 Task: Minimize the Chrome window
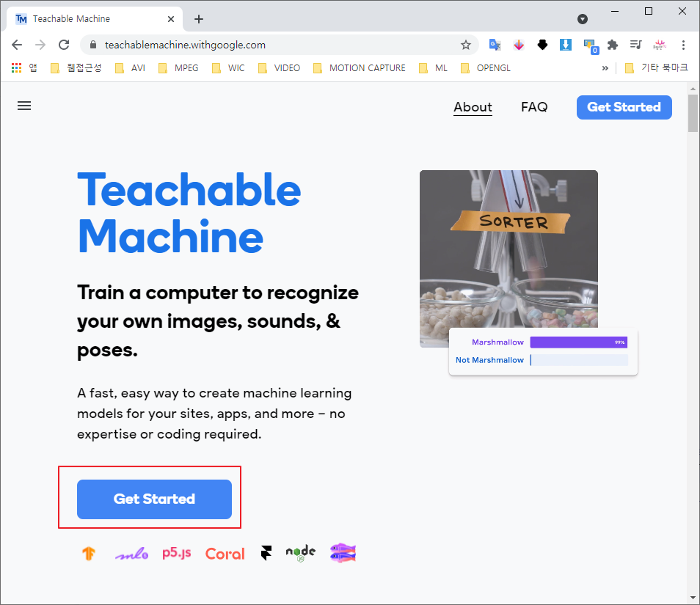coord(615,11)
